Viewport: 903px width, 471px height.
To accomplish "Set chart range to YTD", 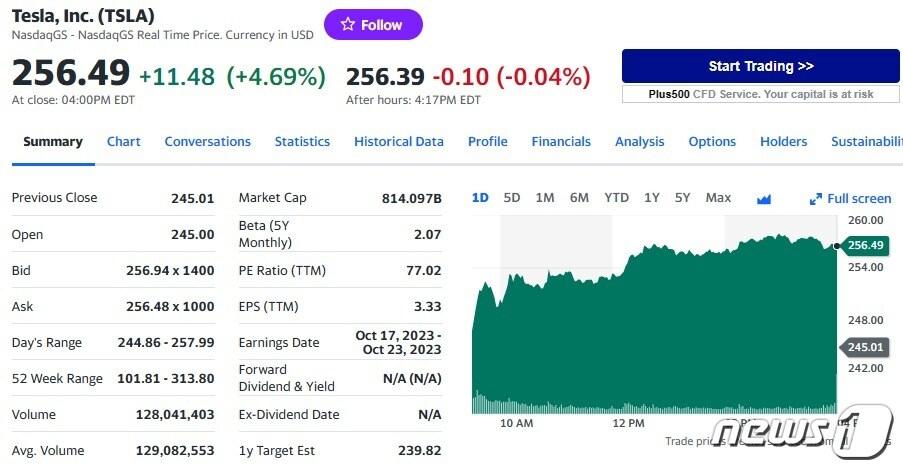I will (616, 198).
